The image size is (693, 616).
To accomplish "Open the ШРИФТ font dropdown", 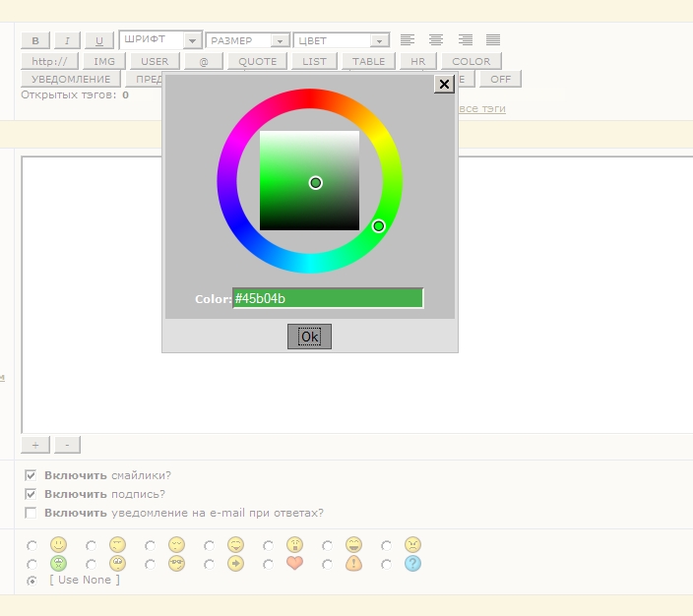I will (x=160, y=40).
